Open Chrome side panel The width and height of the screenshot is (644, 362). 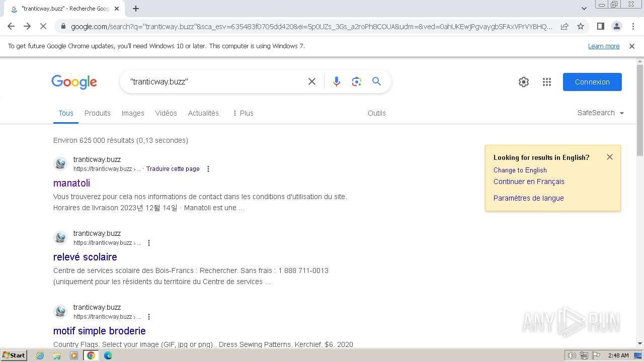point(600,27)
